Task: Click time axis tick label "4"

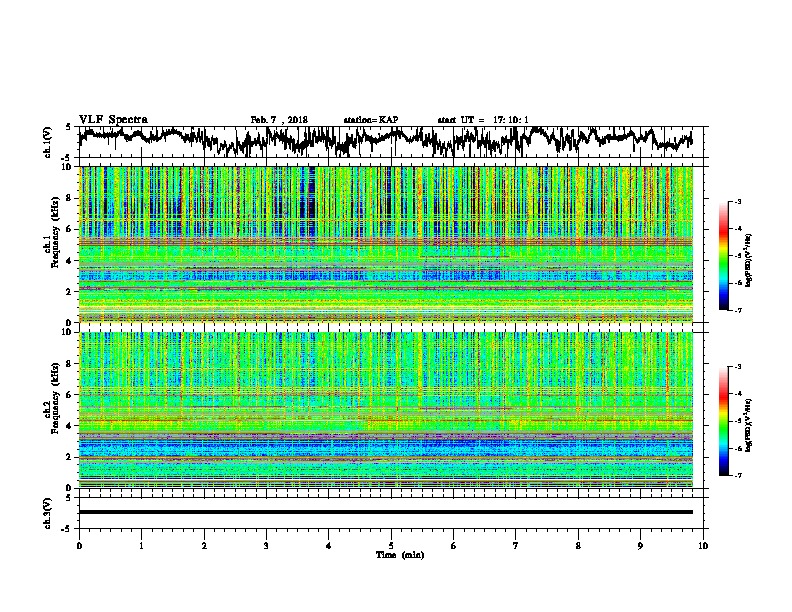Action: pyautogui.click(x=329, y=546)
